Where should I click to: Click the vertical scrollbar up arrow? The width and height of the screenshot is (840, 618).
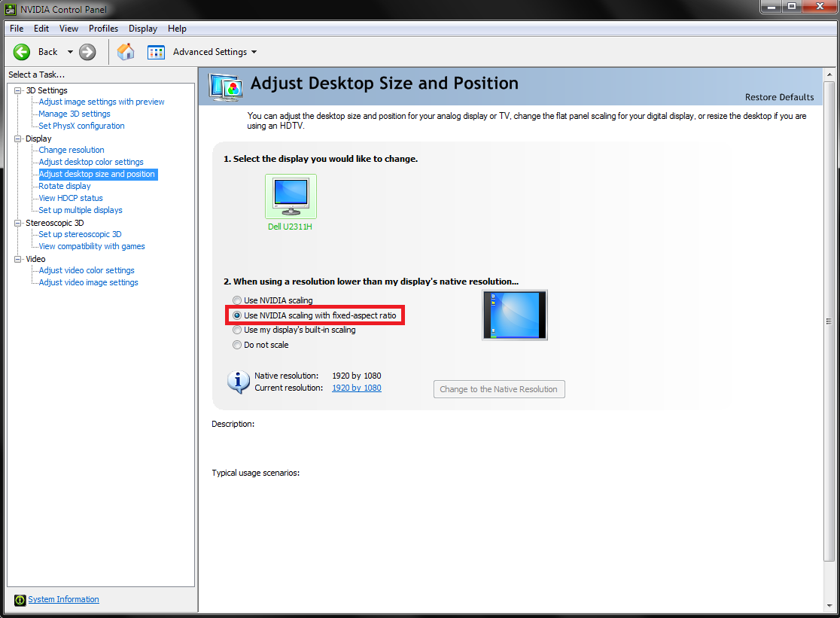pyautogui.click(x=829, y=75)
